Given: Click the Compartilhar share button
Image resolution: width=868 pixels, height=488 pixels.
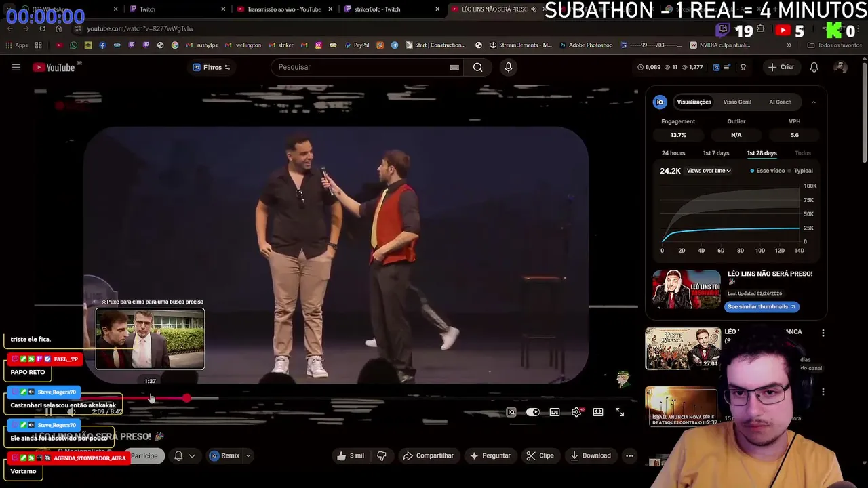Looking at the screenshot, I should (x=428, y=456).
